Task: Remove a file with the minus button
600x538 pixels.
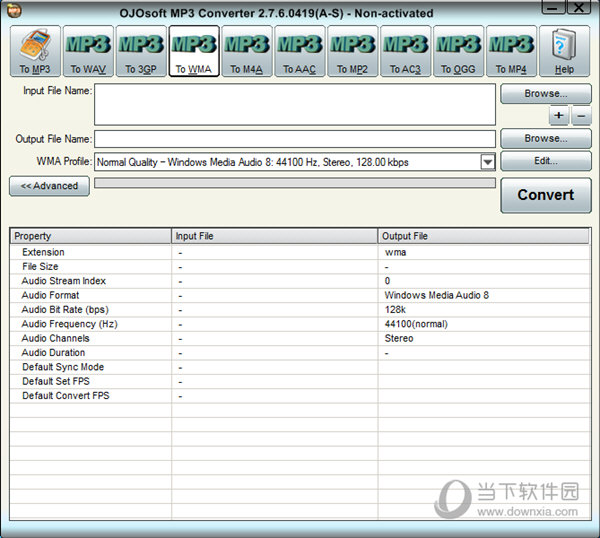Action: point(581,116)
